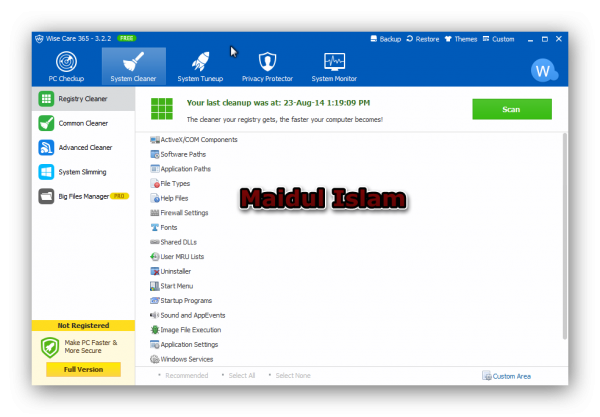Click the Help Files icon

155,198
